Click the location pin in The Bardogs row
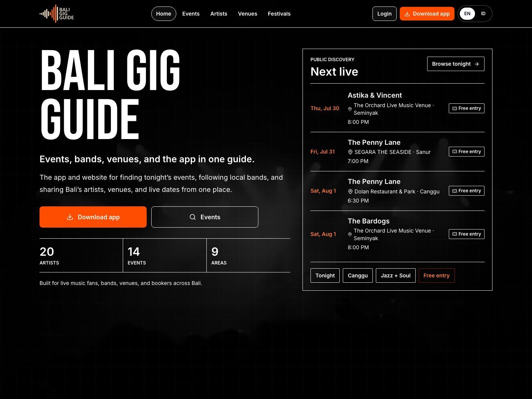Screen dimensions: 532x399 coord(350,234)
